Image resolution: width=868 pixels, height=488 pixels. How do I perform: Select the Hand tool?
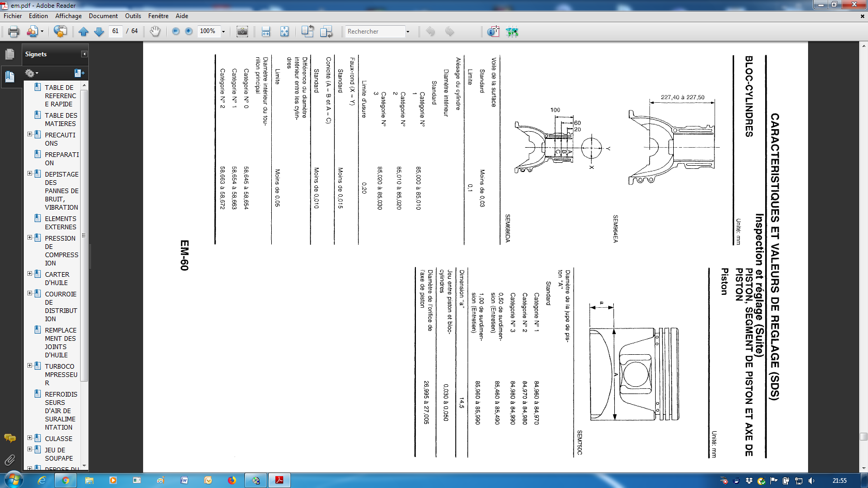point(155,32)
